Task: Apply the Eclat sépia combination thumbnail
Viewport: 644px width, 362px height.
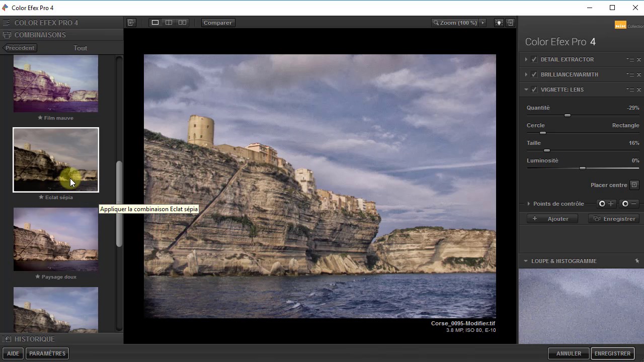Action: click(56, 160)
